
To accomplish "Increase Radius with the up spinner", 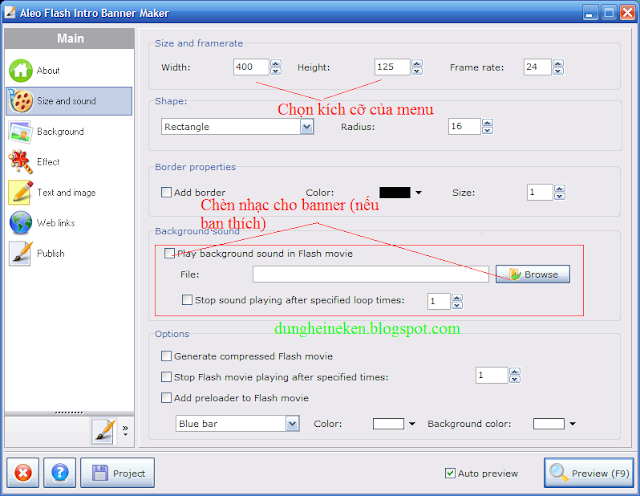I will tap(487, 122).
